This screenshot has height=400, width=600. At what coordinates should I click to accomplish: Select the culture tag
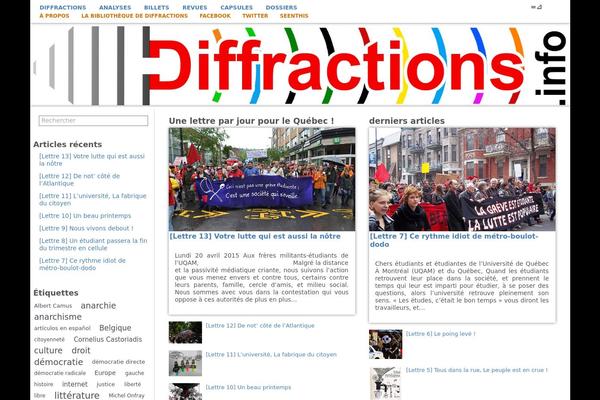coord(48,350)
